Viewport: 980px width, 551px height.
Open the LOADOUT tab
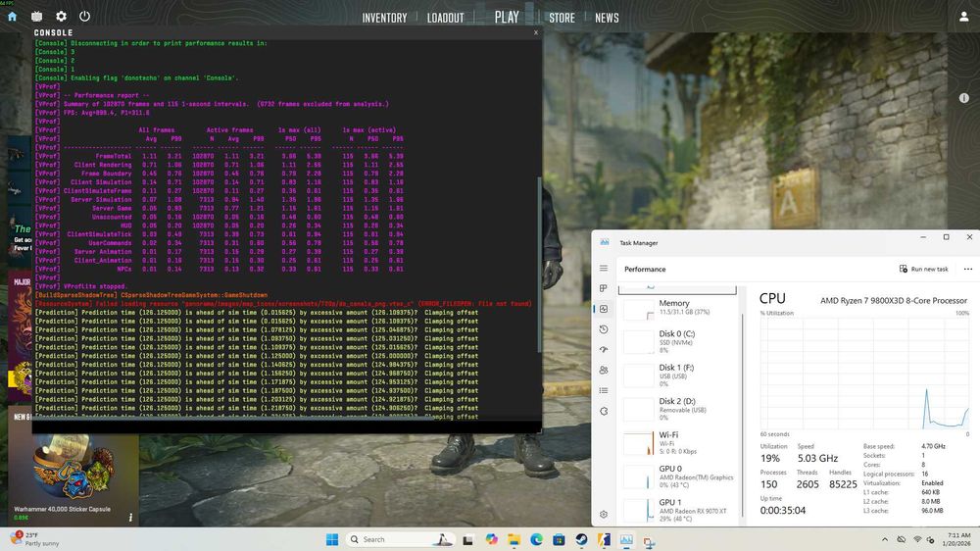(446, 18)
